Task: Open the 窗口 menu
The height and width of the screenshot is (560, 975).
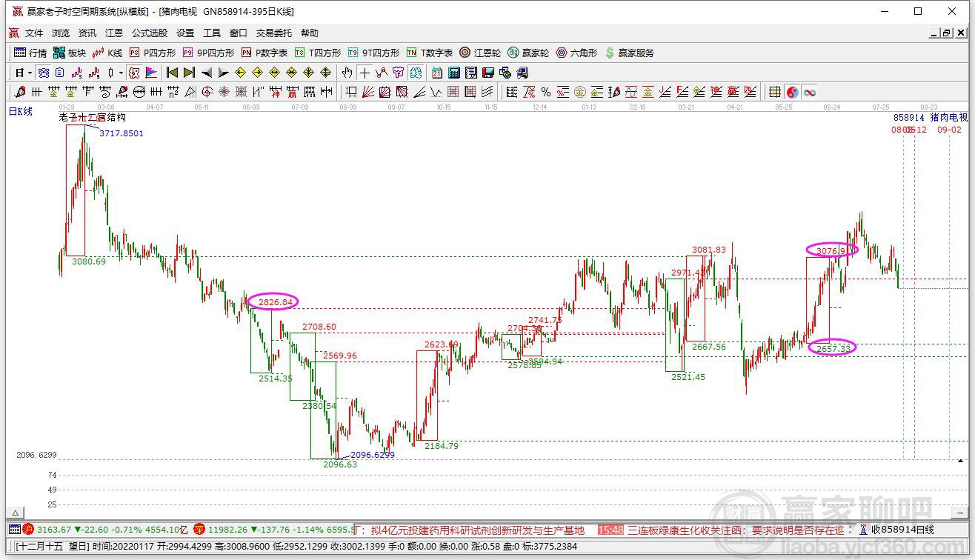Action: [239, 33]
